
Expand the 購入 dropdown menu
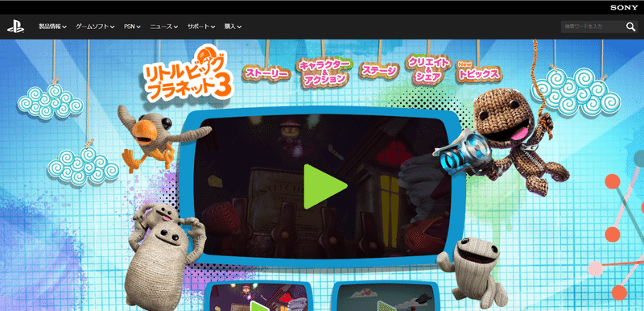click(x=233, y=27)
